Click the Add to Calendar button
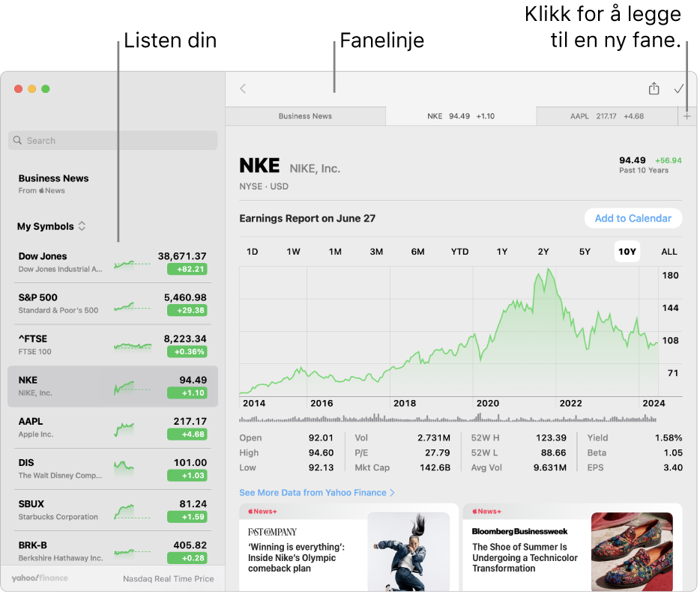700x594 pixels. coord(633,218)
